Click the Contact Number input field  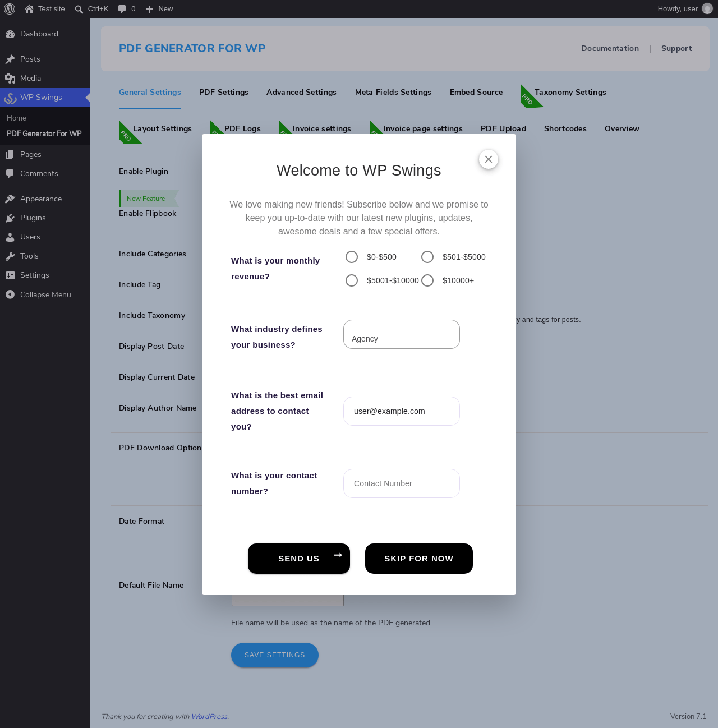(x=402, y=483)
